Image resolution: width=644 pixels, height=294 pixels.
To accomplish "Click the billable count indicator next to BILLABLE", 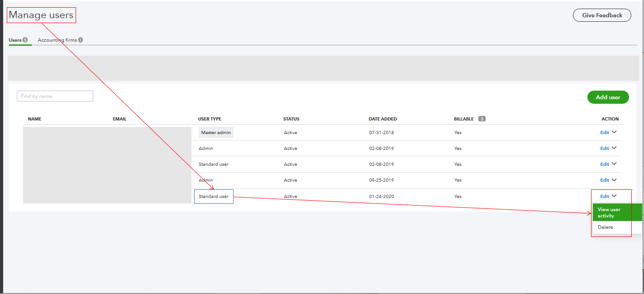I will click(482, 119).
